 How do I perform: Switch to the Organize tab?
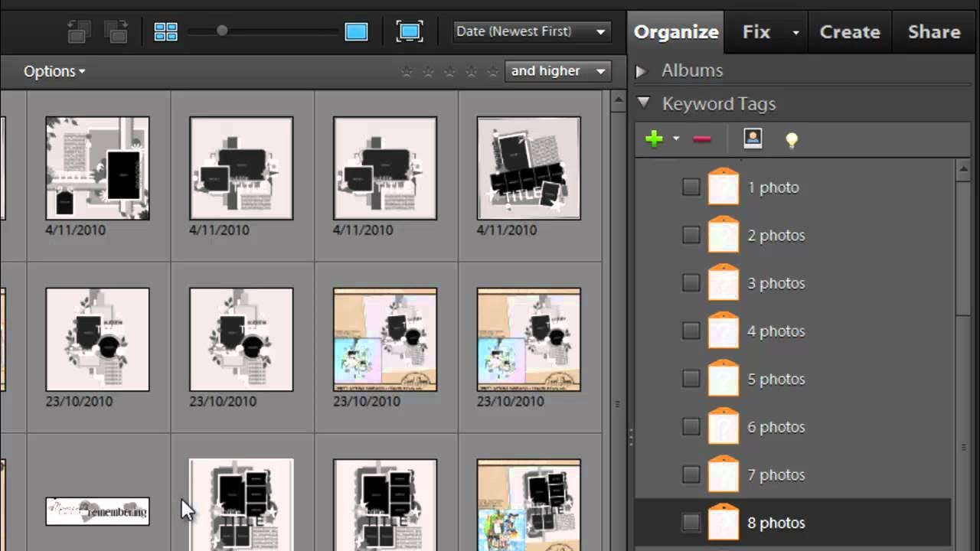pos(676,31)
